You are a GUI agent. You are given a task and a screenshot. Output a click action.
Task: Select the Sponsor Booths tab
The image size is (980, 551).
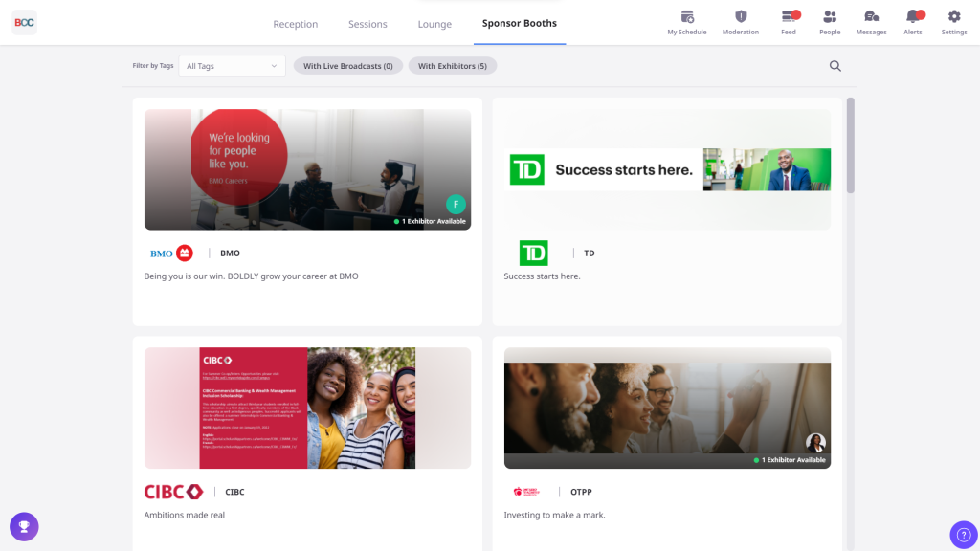pos(520,23)
